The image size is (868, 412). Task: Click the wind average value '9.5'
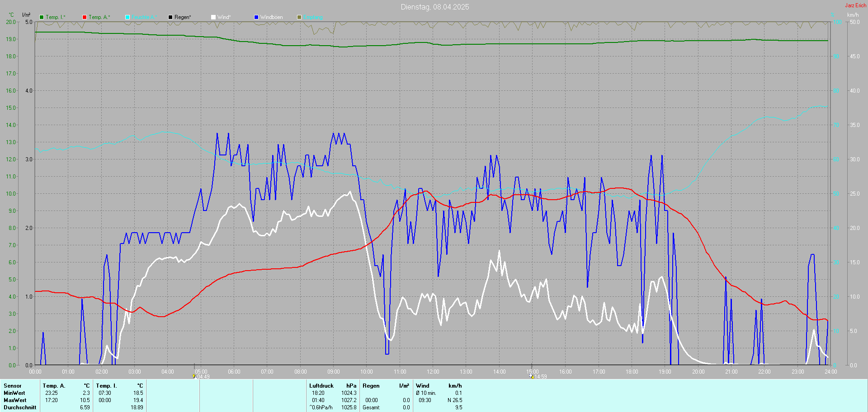[x=459, y=407]
